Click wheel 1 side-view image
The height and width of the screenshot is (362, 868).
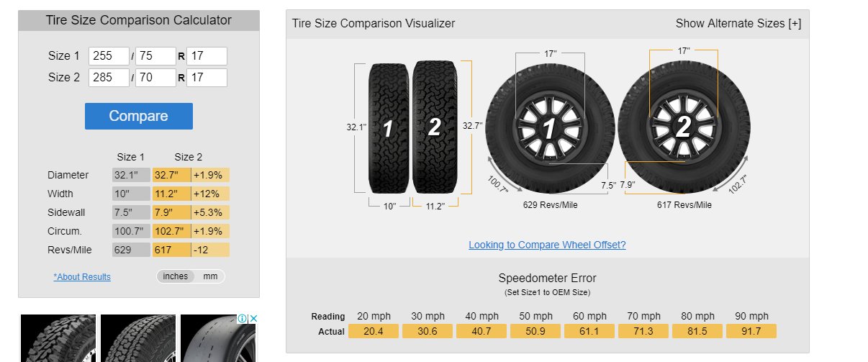click(550, 129)
